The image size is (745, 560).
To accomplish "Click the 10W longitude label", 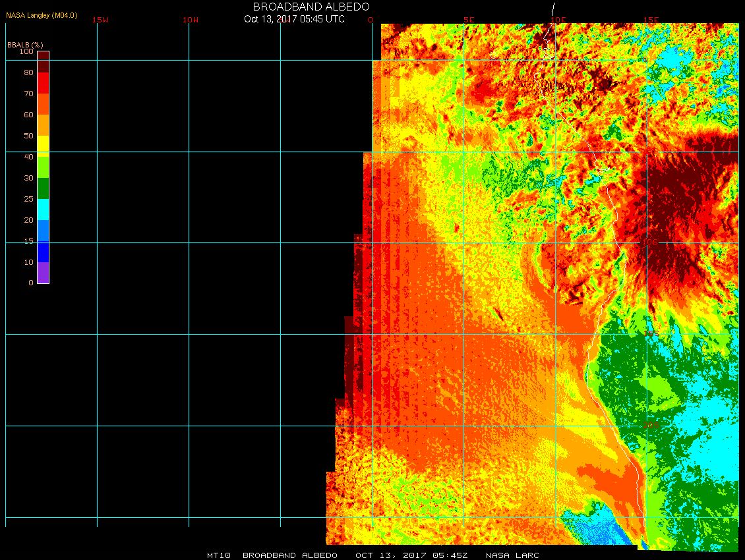I will [x=191, y=20].
